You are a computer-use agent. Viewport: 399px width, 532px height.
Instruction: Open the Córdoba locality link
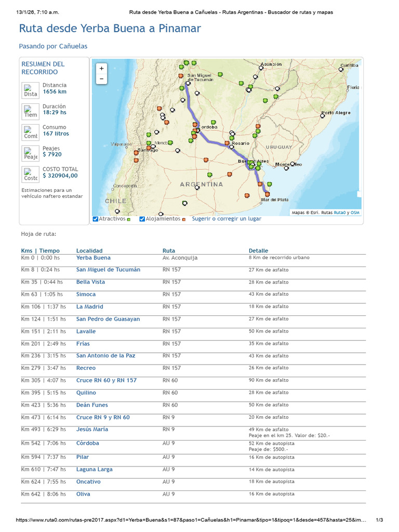pos(87,444)
